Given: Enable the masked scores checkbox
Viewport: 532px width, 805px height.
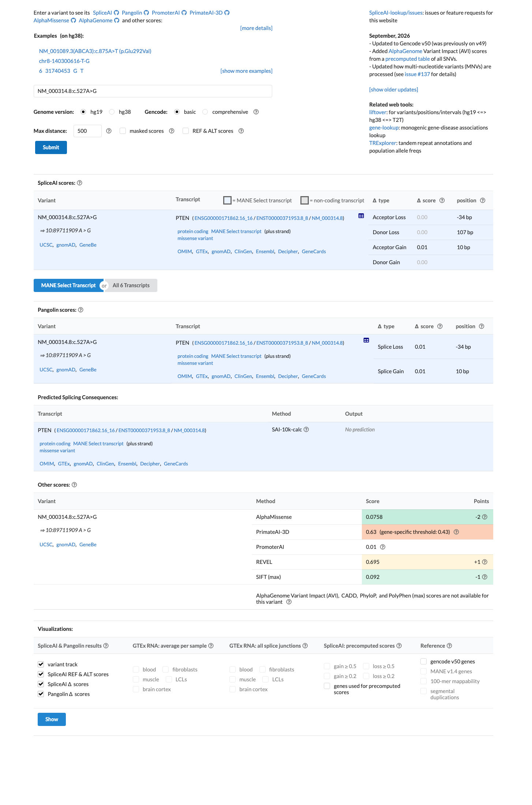Looking at the screenshot, I should (123, 131).
